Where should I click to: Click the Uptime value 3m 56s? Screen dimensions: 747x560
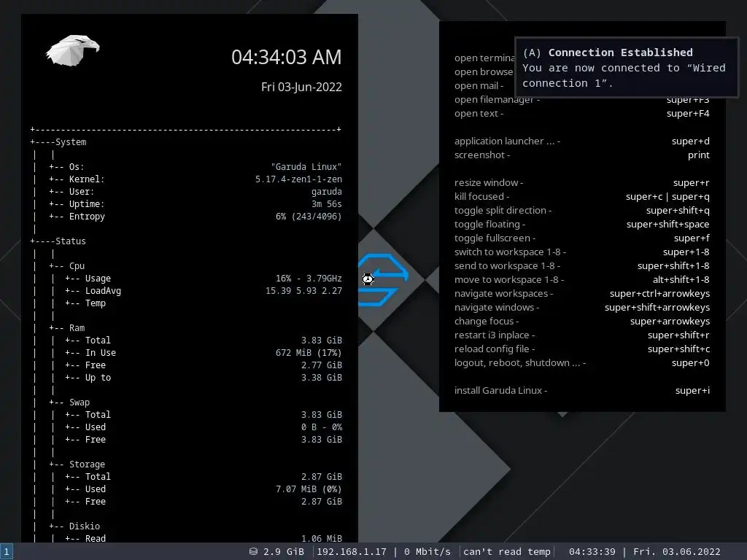pos(326,204)
